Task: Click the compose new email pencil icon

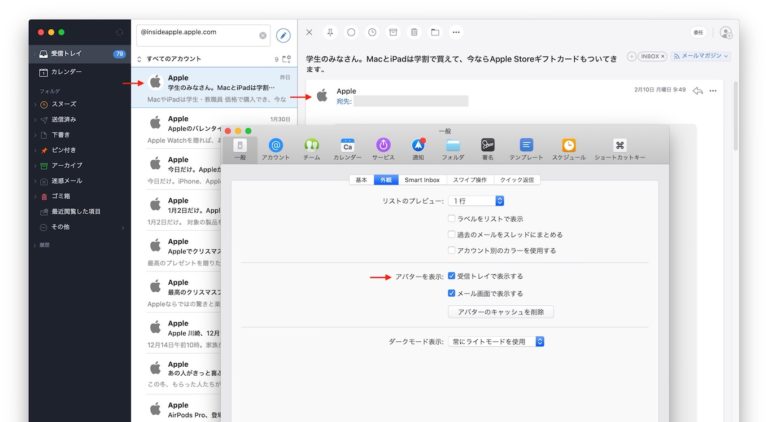Action: tap(283, 35)
